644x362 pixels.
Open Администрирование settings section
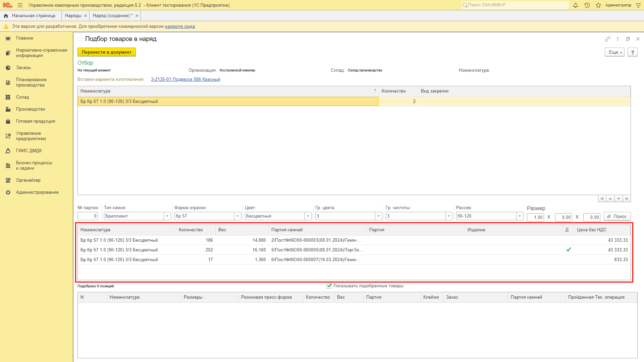pos(37,192)
